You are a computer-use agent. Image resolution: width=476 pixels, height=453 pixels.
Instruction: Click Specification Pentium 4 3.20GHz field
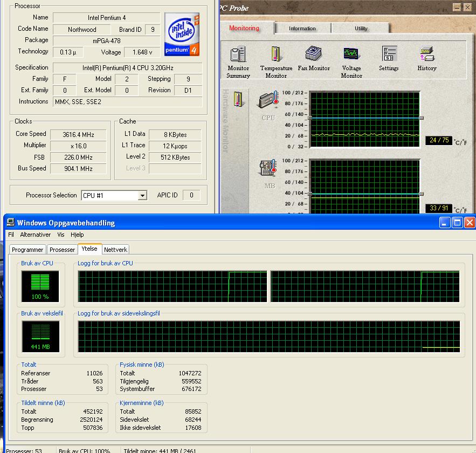(128, 68)
